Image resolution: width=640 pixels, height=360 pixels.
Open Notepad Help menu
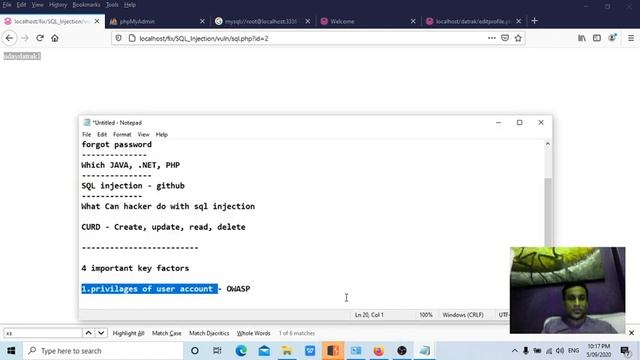162,134
